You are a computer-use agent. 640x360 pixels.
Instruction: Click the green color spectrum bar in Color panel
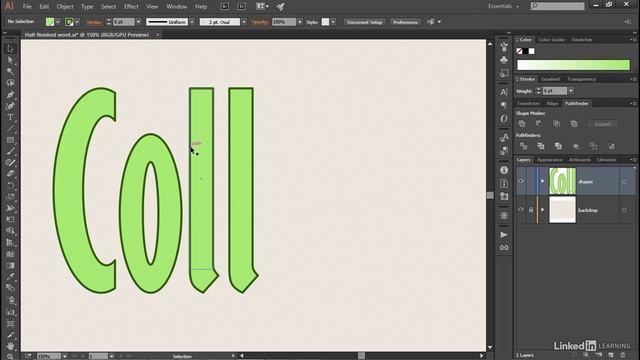tap(573, 65)
